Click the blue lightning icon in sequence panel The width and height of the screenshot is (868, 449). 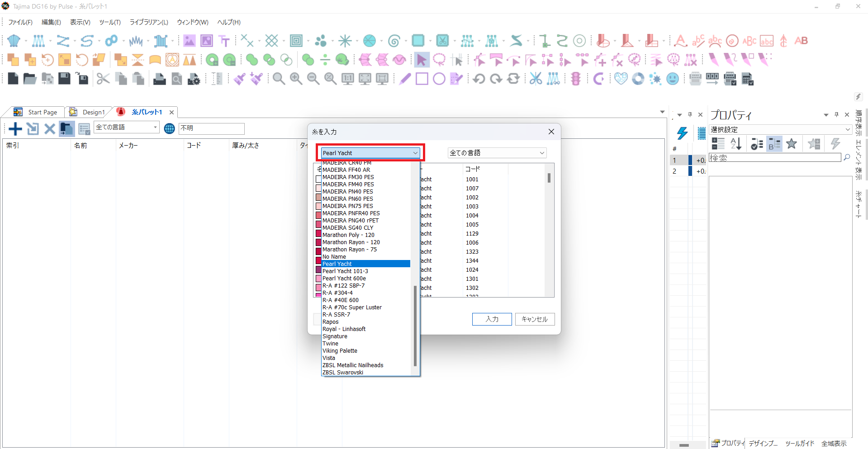tap(682, 133)
